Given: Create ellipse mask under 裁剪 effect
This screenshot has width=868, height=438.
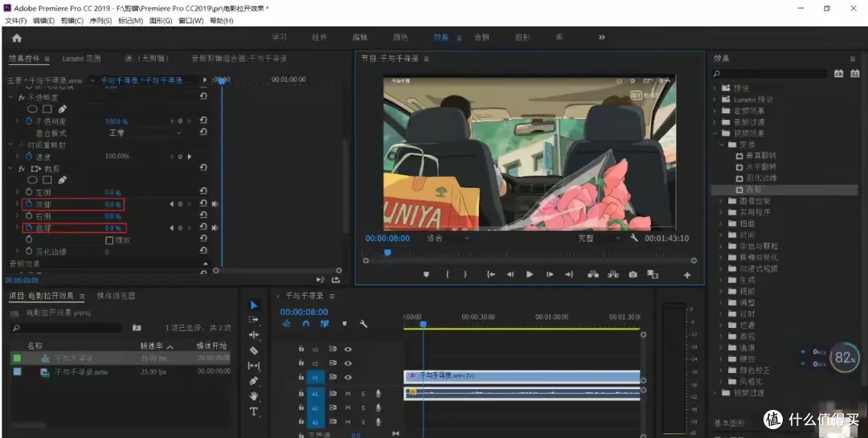Looking at the screenshot, I should click(32, 180).
